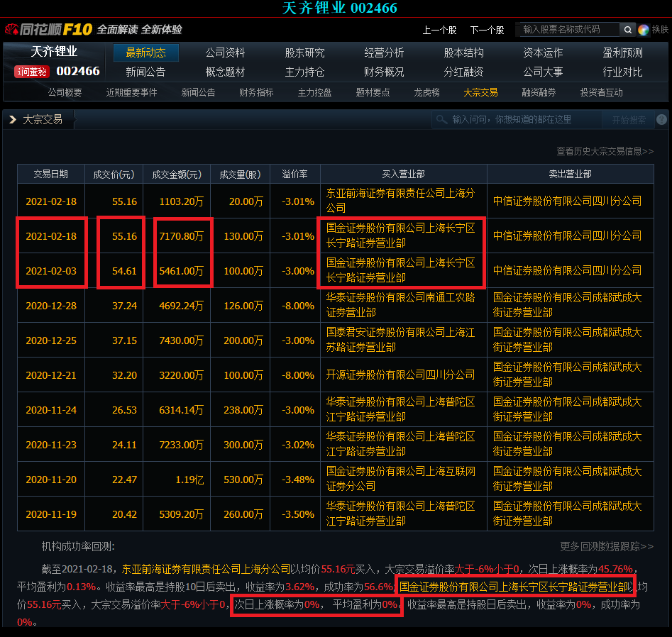Click buyer 国金证券上海互联网证券分公司
The height and width of the screenshot is (637, 672).
pos(400,479)
